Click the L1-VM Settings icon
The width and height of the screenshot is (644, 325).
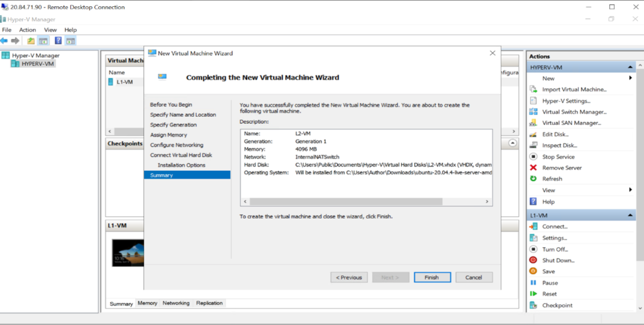click(533, 238)
